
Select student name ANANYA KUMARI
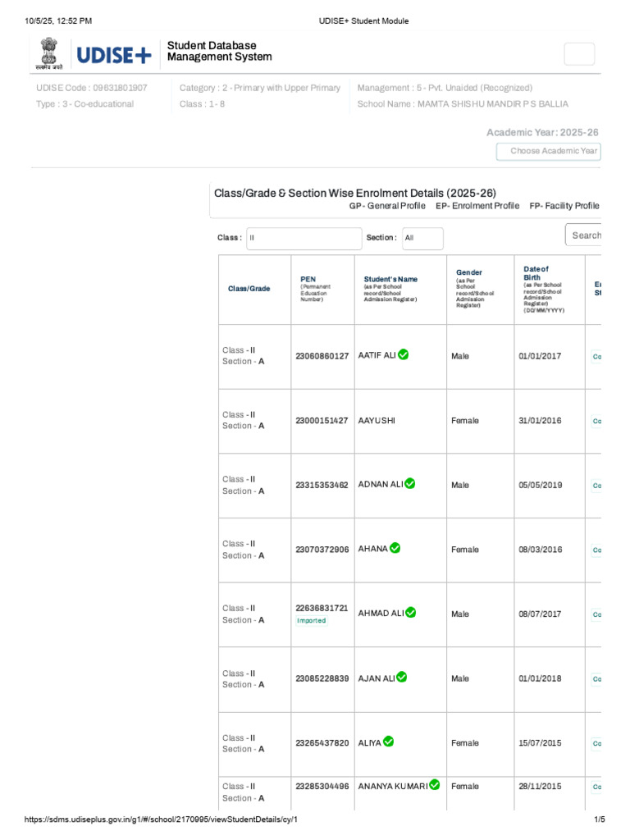point(393,787)
